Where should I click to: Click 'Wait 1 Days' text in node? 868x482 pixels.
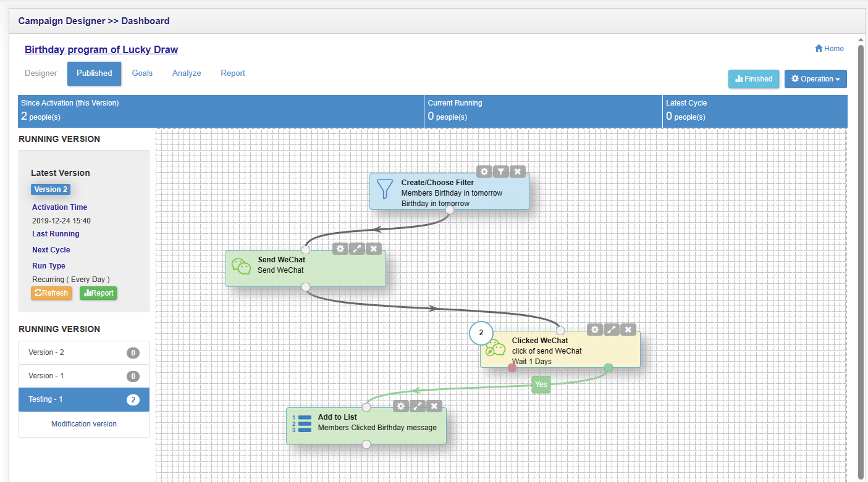click(532, 362)
